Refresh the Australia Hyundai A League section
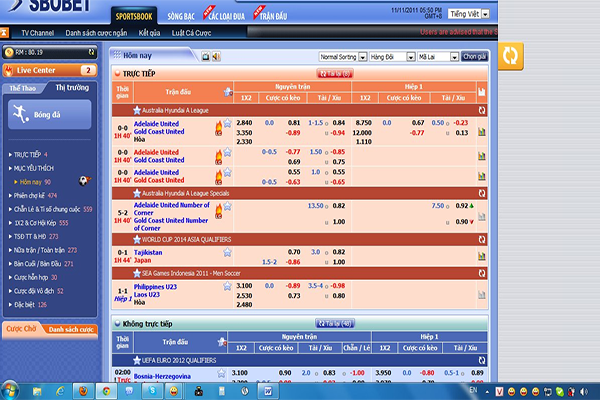Viewport: 600px width, 400px height. point(482,110)
